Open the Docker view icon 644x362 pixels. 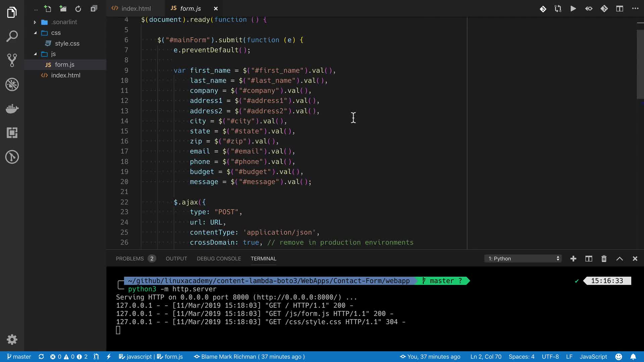12,109
